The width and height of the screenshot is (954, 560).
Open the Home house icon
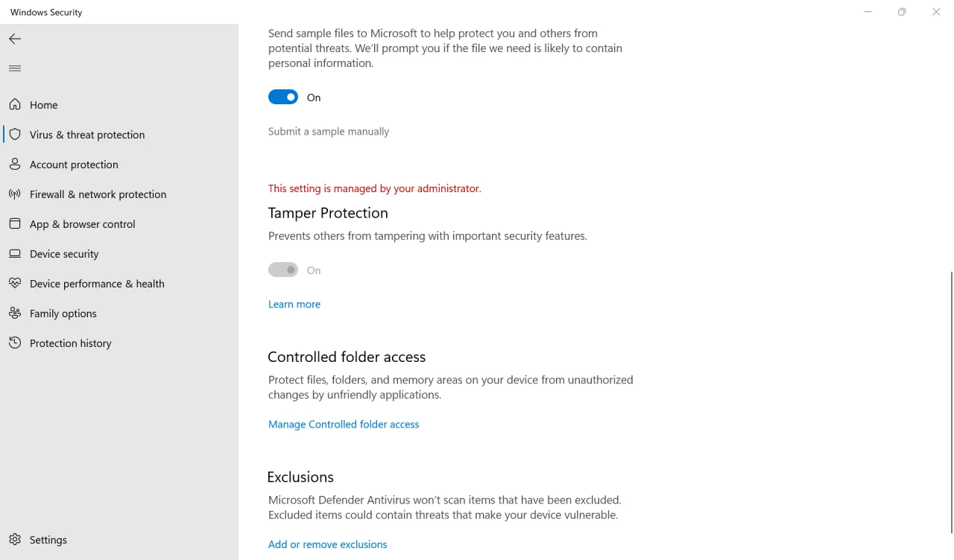pos(15,105)
